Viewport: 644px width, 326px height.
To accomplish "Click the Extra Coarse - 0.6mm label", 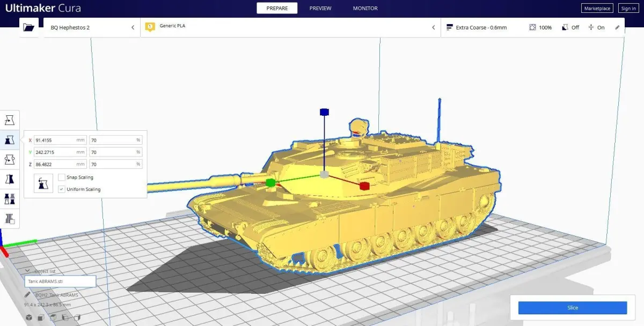I will coord(481,27).
